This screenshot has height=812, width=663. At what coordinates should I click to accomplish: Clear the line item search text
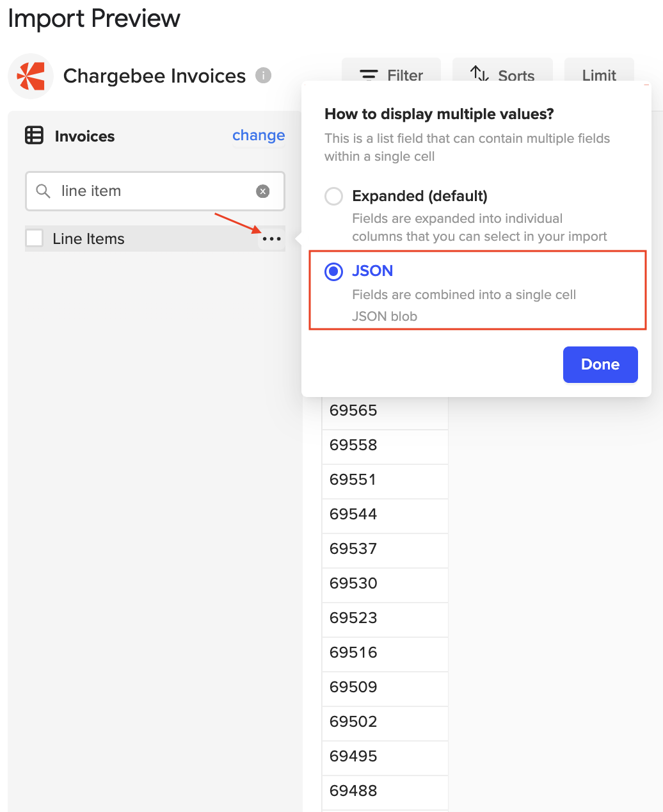coord(263,191)
